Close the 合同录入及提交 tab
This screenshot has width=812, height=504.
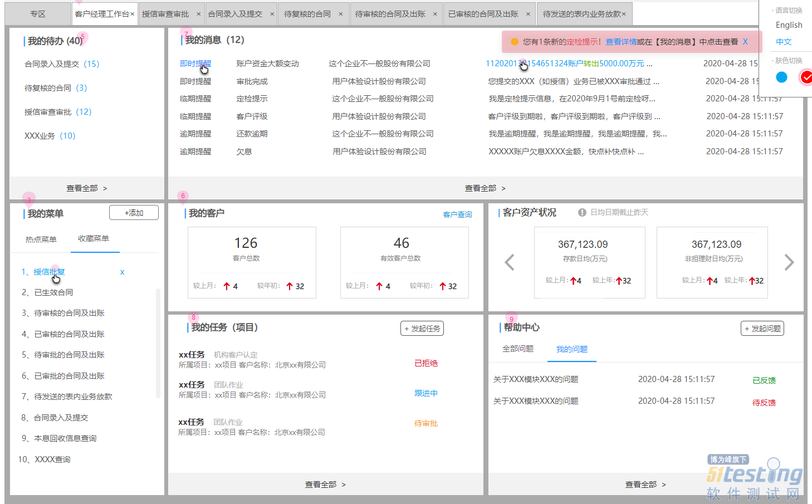pyautogui.click(x=272, y=14)
